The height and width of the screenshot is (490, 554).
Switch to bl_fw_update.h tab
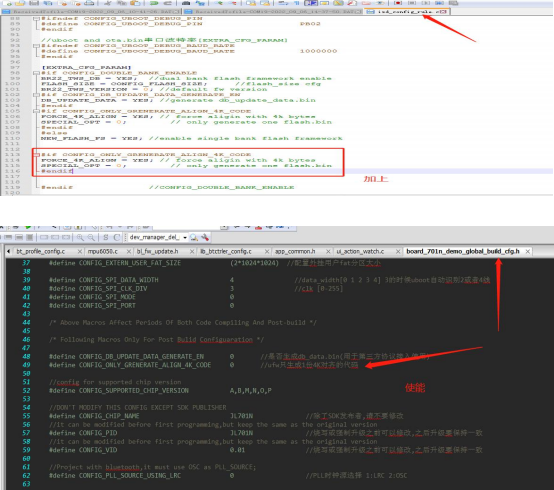coord(158,251)
